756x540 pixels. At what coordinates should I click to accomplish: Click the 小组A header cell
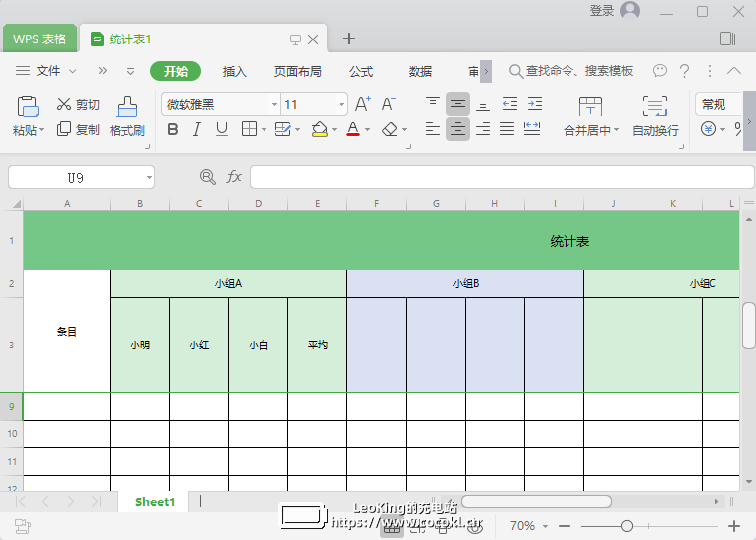click(x=229, y=284)
